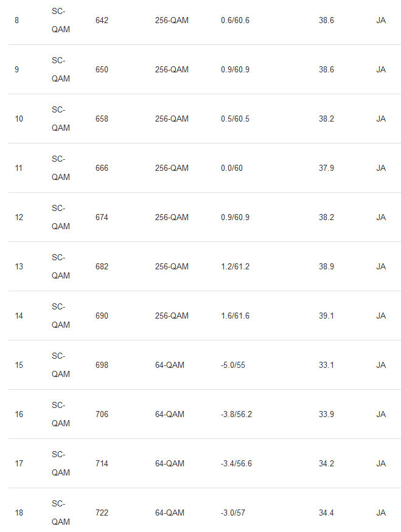
Task: Select the 256-QAM modulation for frequency 674
Action: [x=172, y=218]
